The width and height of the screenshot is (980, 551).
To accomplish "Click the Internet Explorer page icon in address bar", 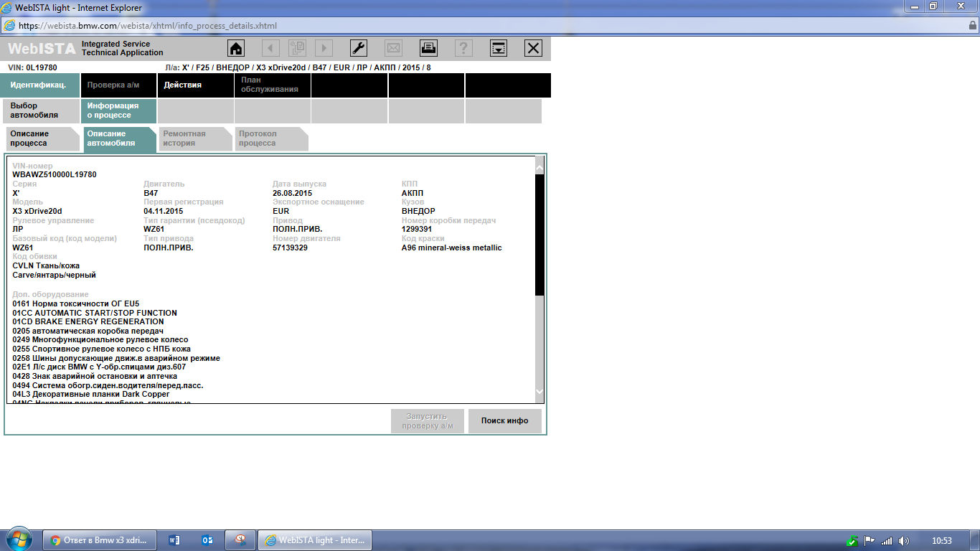I will [x=9, y=25].
